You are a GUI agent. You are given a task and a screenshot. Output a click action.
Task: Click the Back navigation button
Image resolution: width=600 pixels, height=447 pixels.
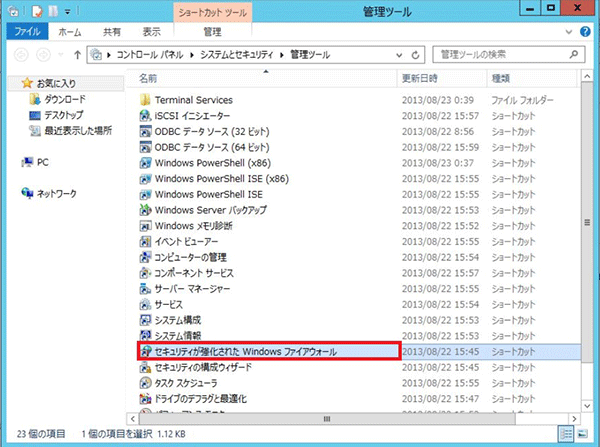[21, 55]
